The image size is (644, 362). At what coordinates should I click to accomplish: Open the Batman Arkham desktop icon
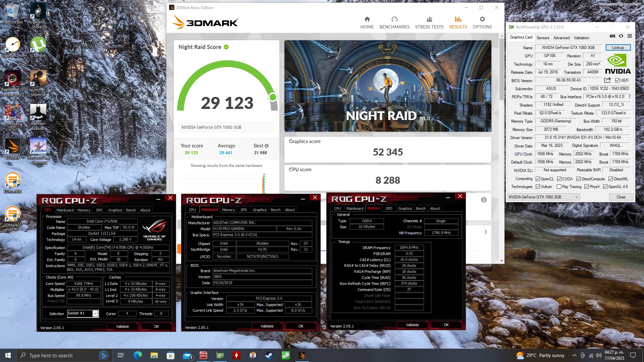pos(38,117)
